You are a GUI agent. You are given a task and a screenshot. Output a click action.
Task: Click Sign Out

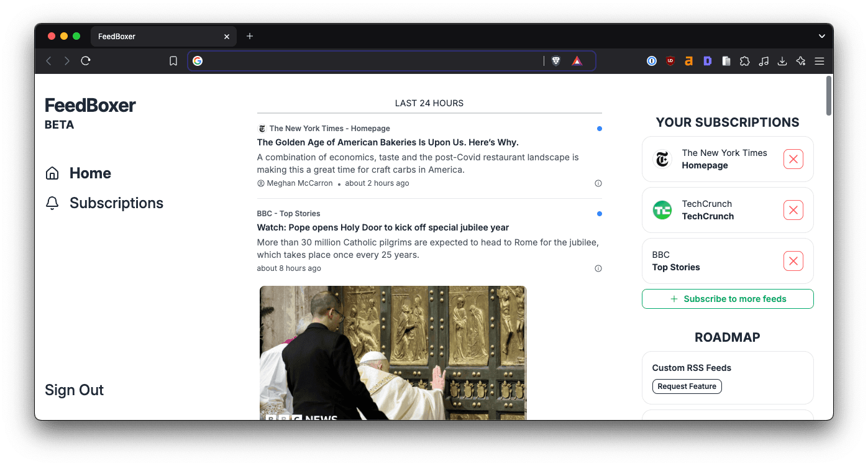(x=74, y=390)
